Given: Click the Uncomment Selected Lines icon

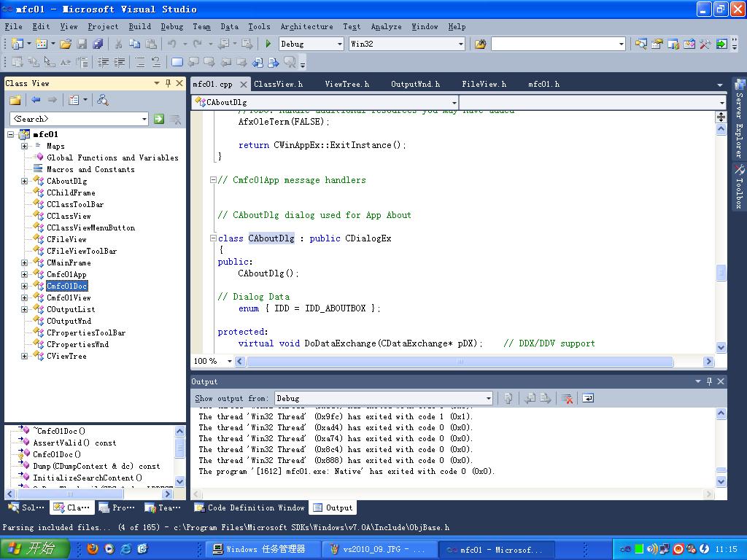Looking at the screenshot, I should pos(156,62).
